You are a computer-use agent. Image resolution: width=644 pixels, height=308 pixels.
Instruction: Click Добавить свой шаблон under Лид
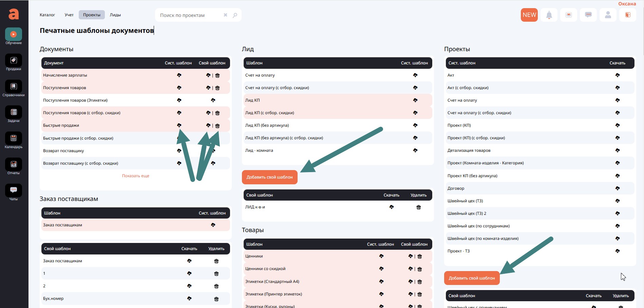[x=269, y=177]
